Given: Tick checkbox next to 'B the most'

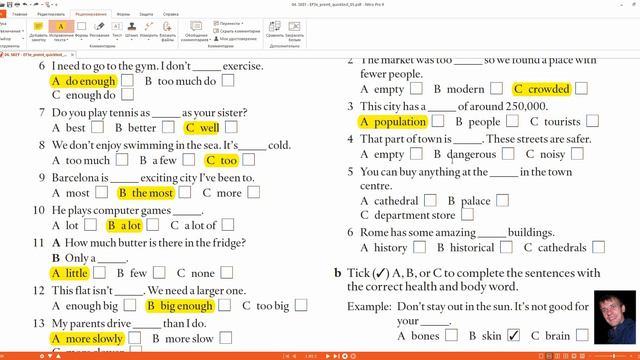Looking at the screenshot, I should (184, 192).
